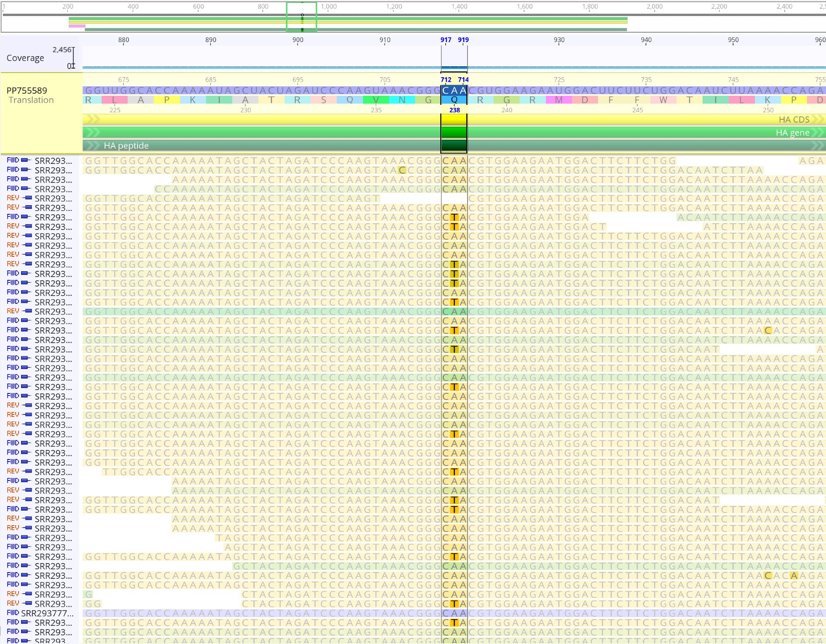This screenshot has height=644, width=826.
Task: Click the green V residue in the translation
Action: click(x=376, y=100)
